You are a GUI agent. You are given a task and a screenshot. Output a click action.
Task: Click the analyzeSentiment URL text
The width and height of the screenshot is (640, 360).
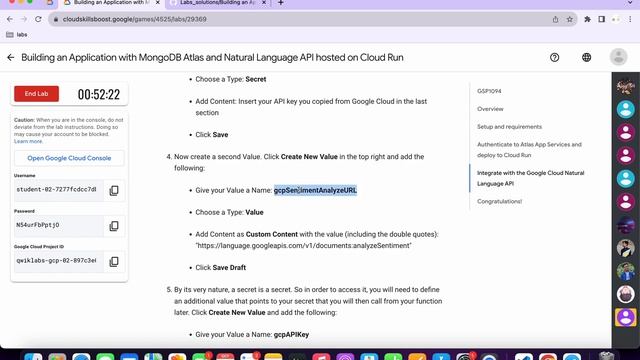pos(303,246)
